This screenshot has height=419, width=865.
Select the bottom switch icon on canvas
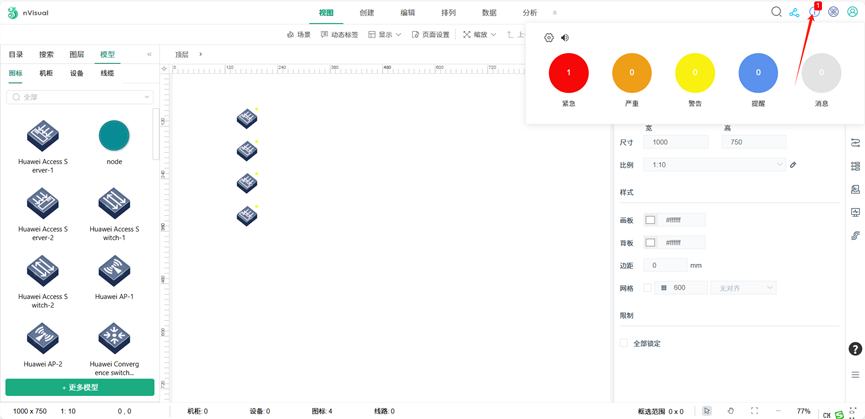[247, 216]
